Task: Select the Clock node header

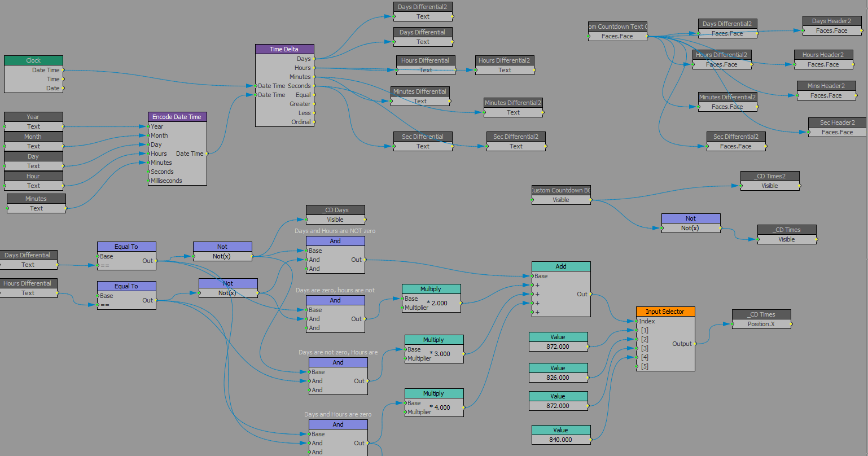Action: coord(33,60)
